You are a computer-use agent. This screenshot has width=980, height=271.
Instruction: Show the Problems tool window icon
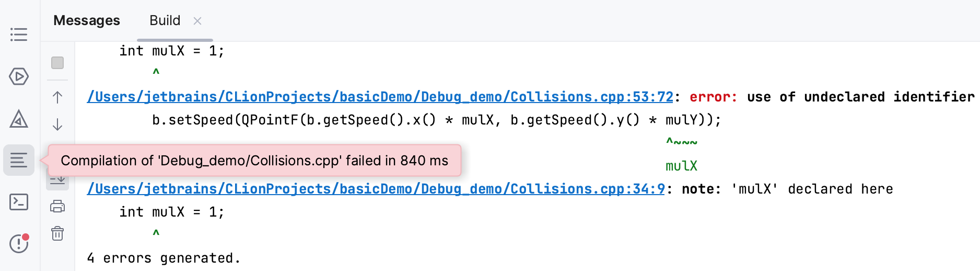19,243
